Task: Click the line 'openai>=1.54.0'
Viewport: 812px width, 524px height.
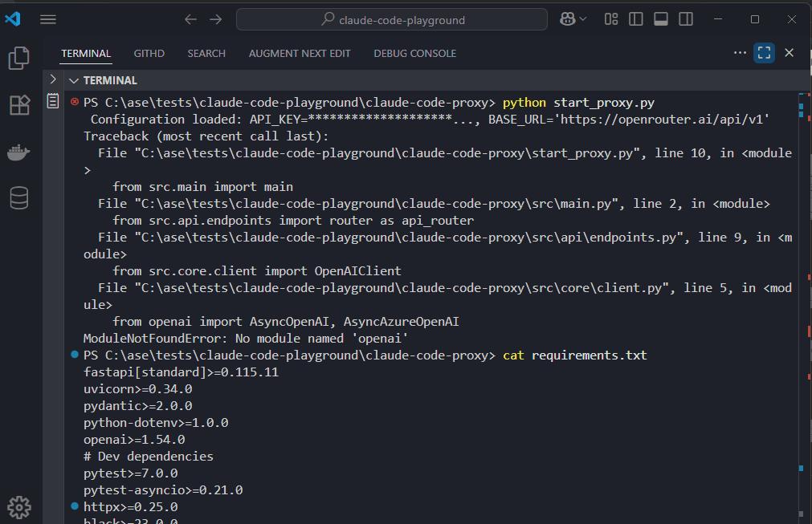Action: 134,439
